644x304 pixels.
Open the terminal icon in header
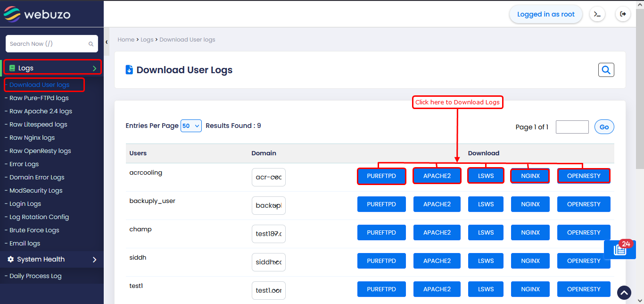597,14
